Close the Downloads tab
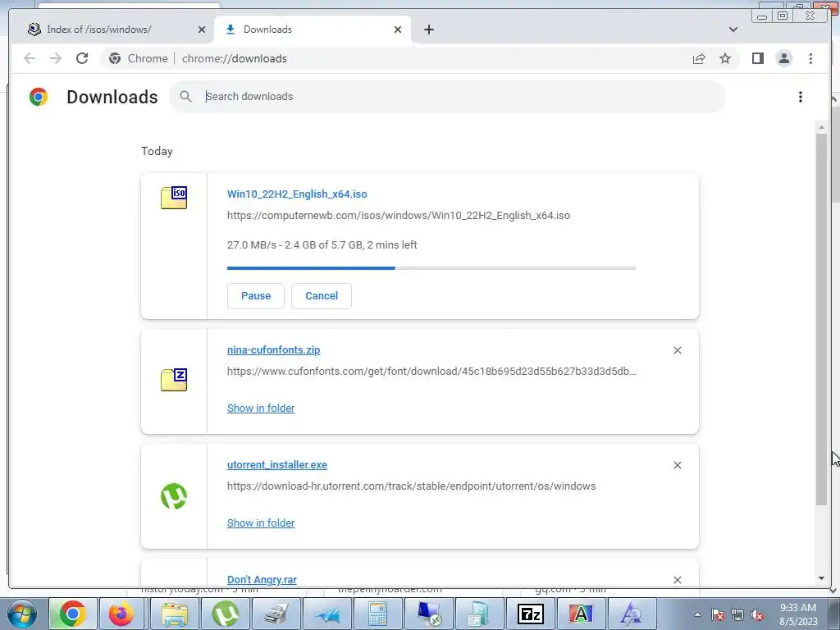Image resolution: width=840 pixels, height=630 pixels. point(398,30)
